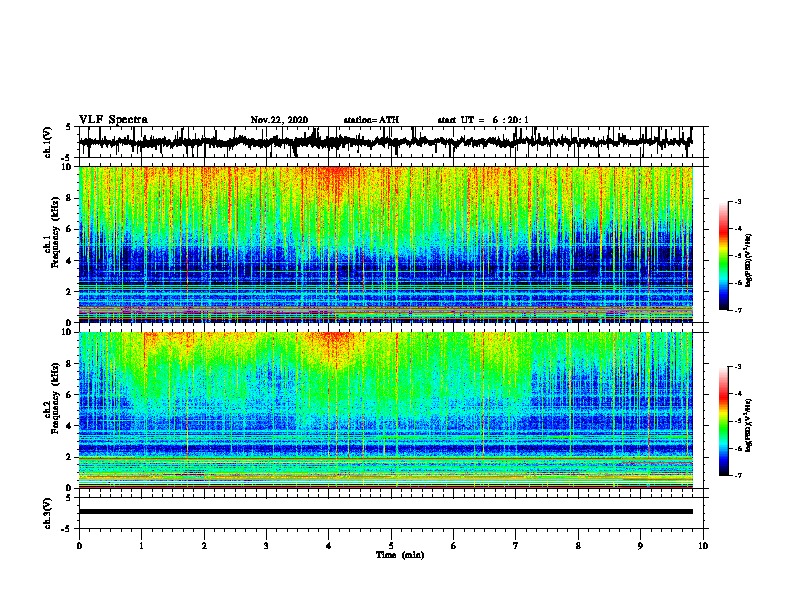Click time axis tick label '4'
This screenshot has width=792, height=612.
(329, 545)
